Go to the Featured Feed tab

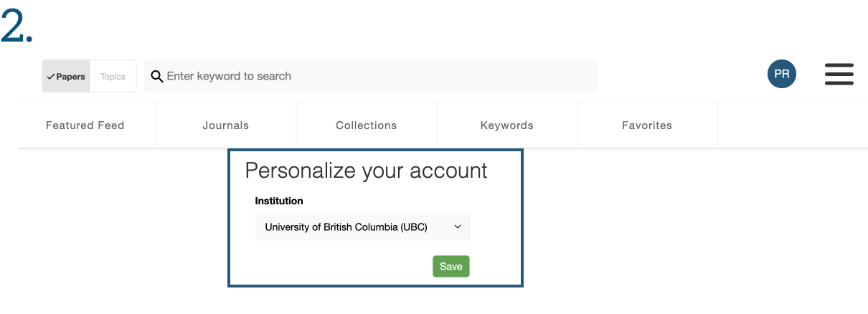(85, 125)
